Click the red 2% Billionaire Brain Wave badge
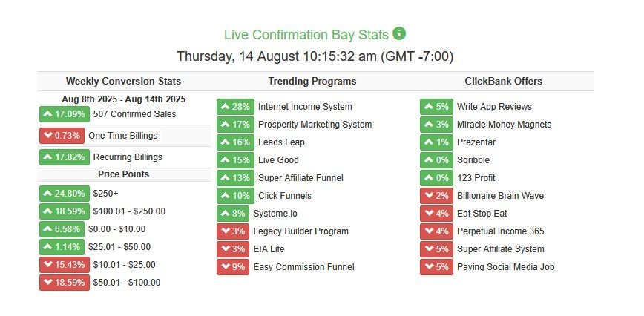 point(436,196)
